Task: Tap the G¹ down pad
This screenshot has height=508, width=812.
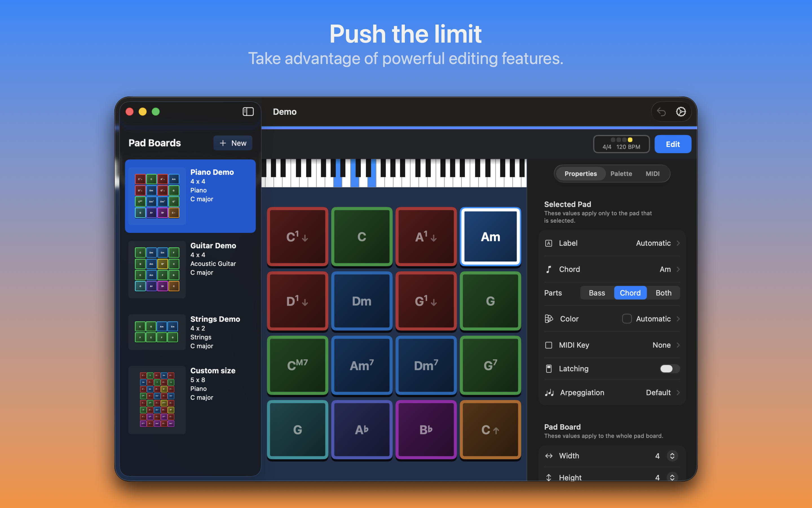Action: (x=426, y=301)
